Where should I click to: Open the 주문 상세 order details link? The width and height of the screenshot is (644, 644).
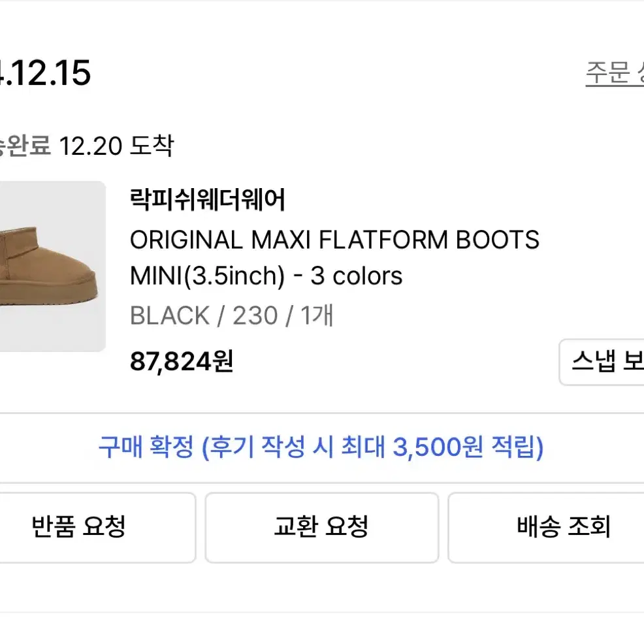(x=615, y=74)
